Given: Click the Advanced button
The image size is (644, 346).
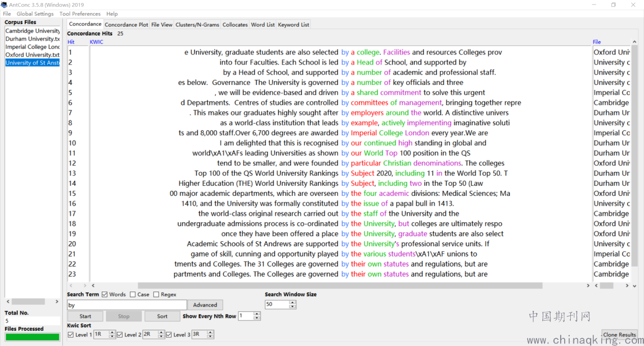Looking at the screenshot, I should 205,305.
